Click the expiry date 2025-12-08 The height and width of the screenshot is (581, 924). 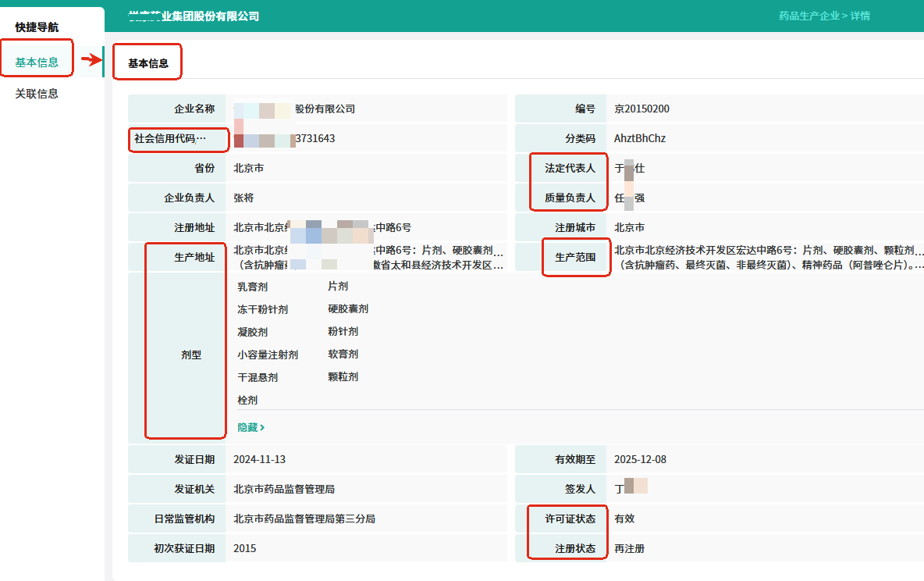(x=640, y=459)
